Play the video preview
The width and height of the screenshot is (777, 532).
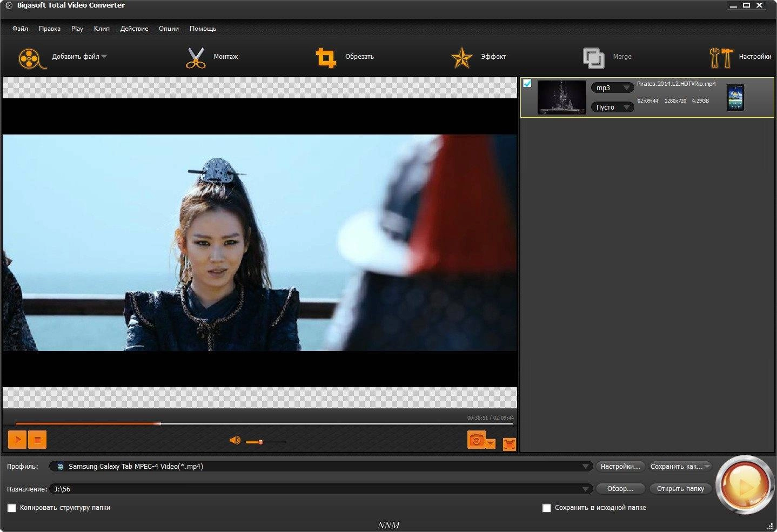point(17,440)
